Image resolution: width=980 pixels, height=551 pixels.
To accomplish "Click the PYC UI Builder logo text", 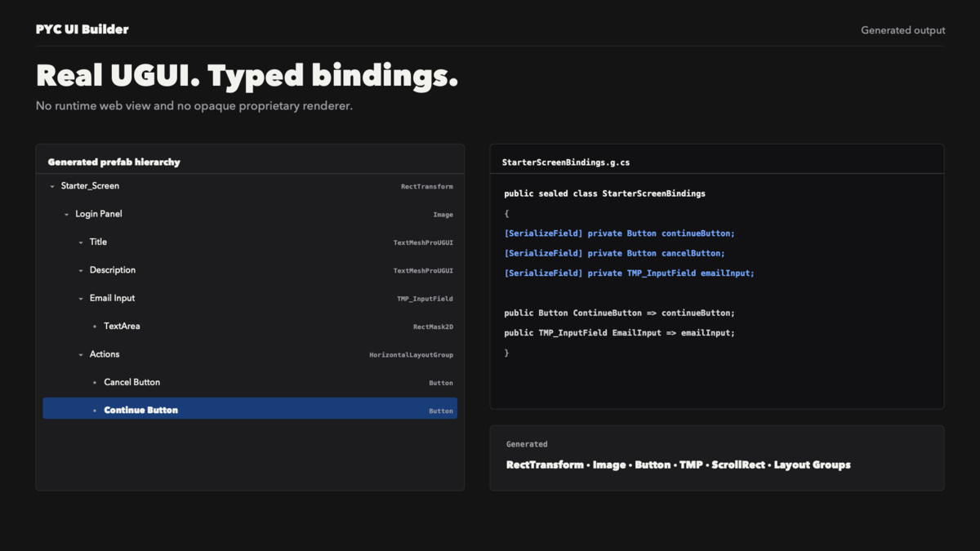I will tap(82, 29).
